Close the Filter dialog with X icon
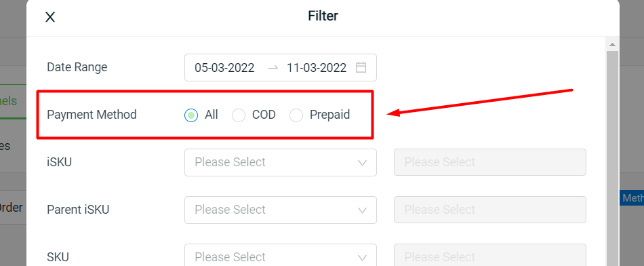Viewport: 644px width, 266px height. (49, 17)
